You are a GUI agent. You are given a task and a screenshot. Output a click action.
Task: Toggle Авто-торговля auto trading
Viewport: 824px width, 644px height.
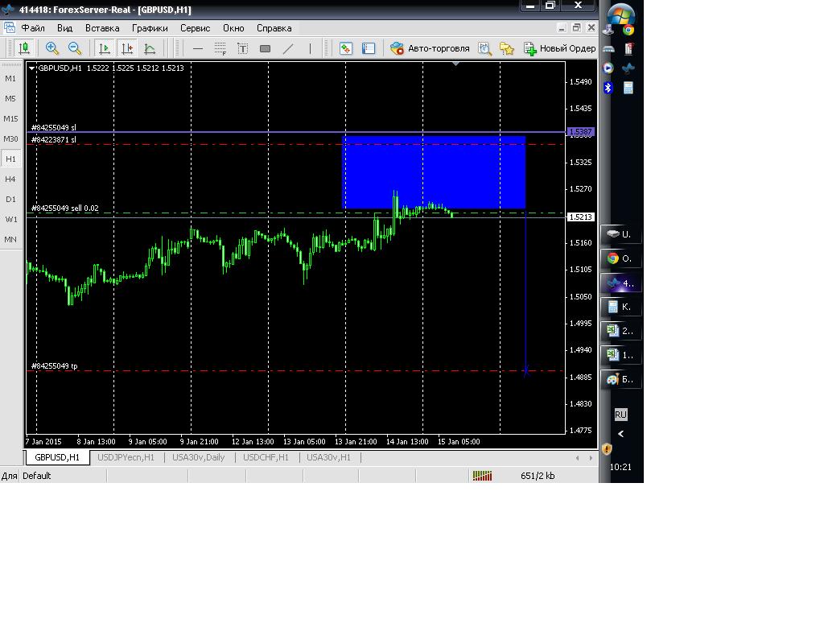(430, 48)
